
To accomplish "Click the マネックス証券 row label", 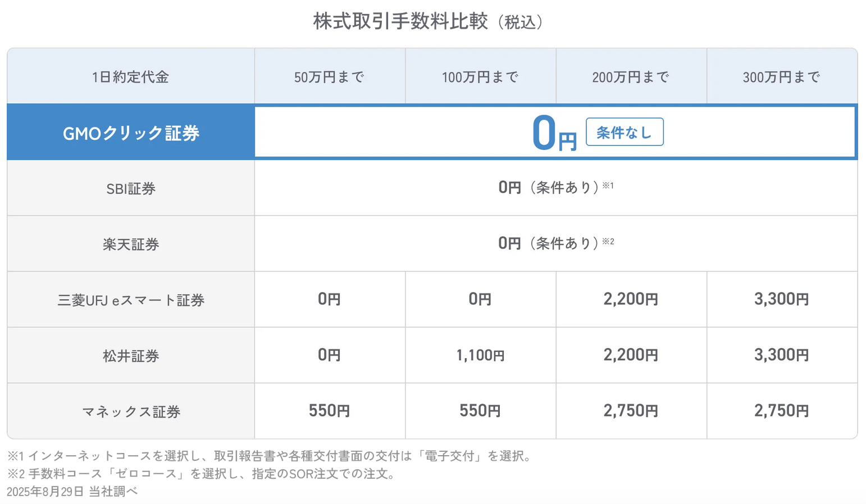I will 131,411.
